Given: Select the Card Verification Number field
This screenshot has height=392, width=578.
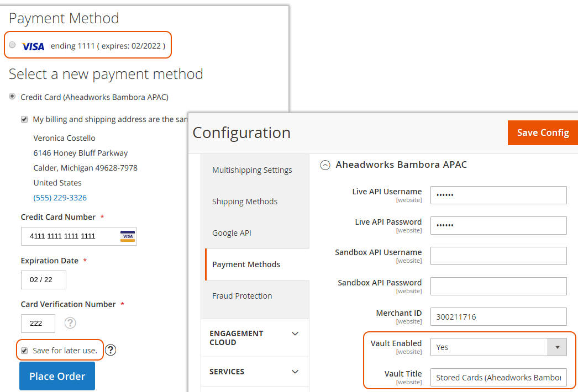Looking at the screenshot, I should point(38,324).
